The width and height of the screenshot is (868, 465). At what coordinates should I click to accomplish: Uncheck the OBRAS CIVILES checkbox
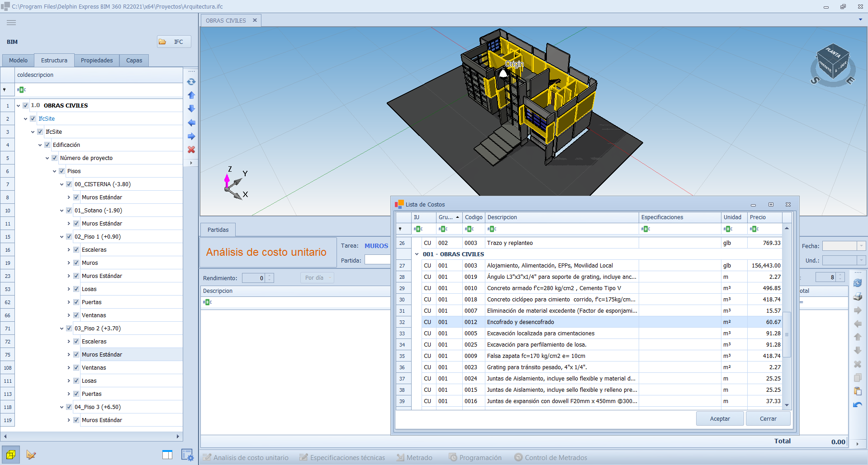pyautogui.click(x=26, y=106)
